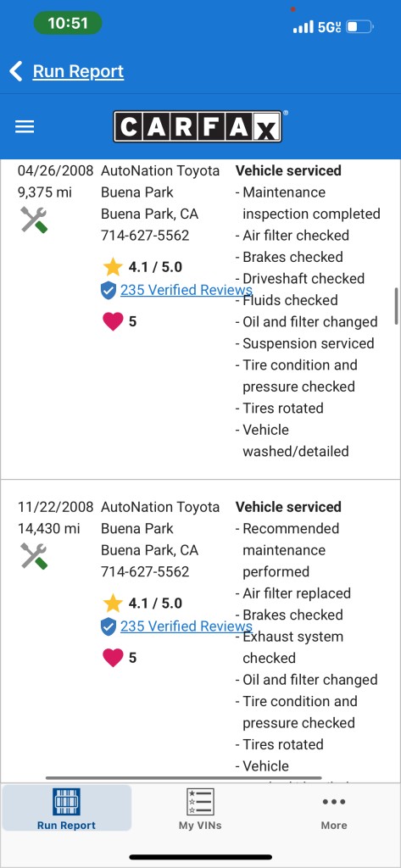Open the hamburger menu icon
The image size is (401, 868).
tap(25, 127)
